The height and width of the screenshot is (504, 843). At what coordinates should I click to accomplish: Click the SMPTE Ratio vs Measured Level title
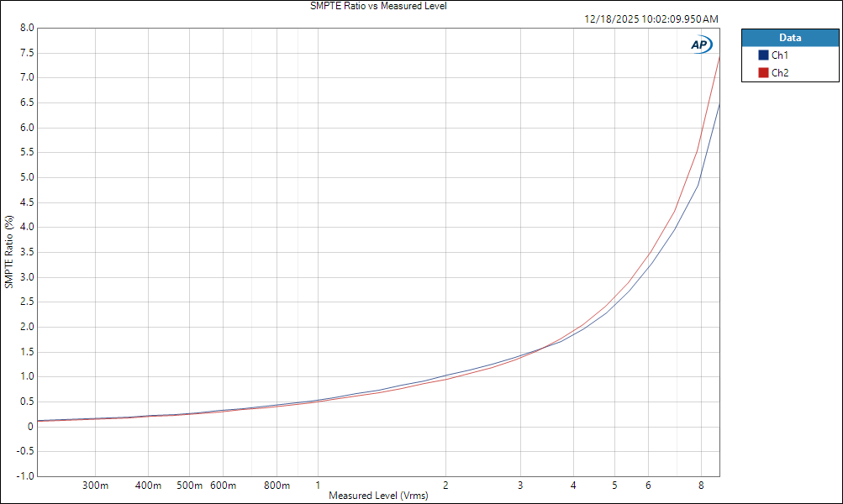pos(378,6)
